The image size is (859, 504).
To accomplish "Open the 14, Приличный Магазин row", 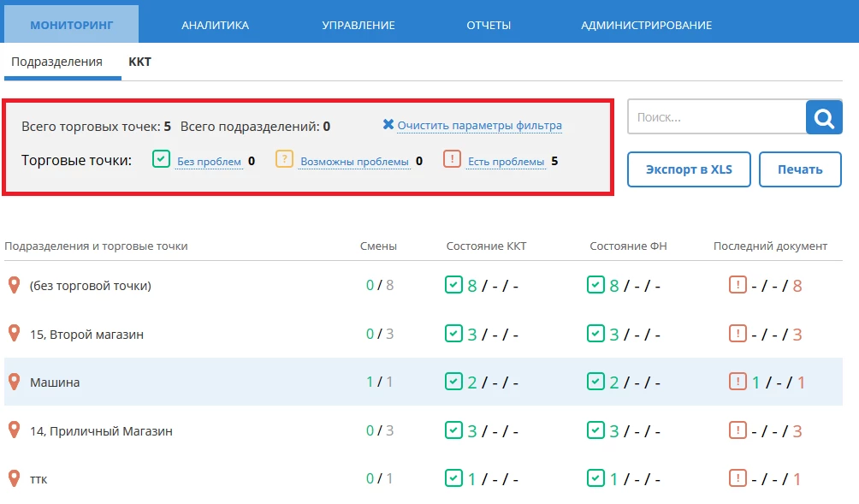I will pyautogui.click(x=101, y=431).
